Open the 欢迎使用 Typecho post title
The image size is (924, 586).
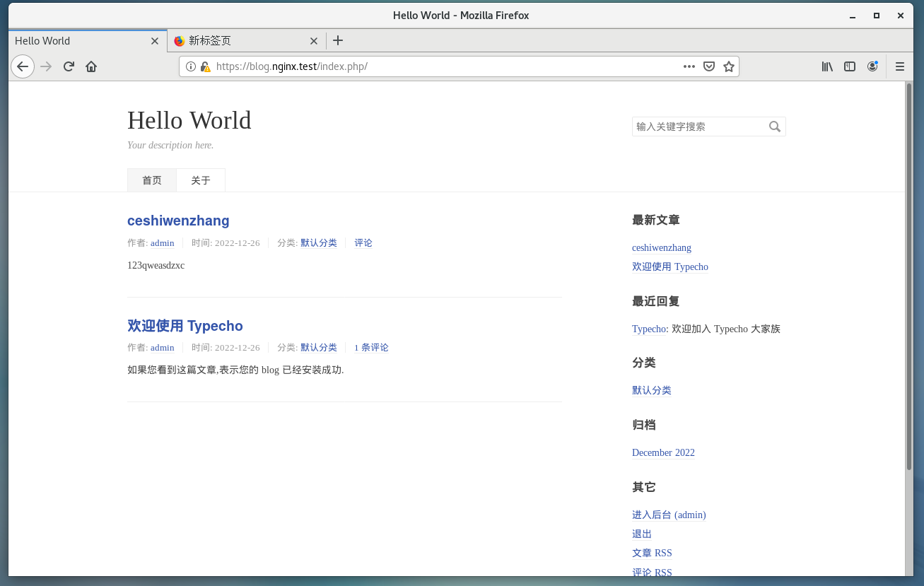coord(185,326)
